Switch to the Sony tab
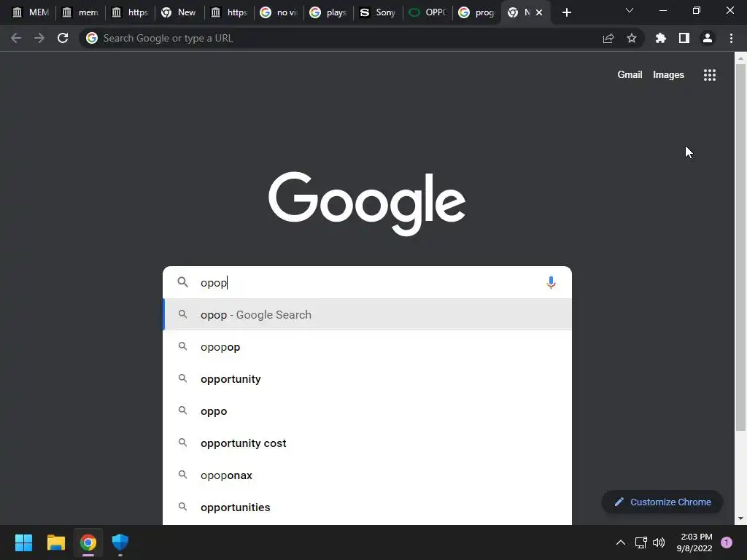 pyautogui.click(x=379, y=12)
